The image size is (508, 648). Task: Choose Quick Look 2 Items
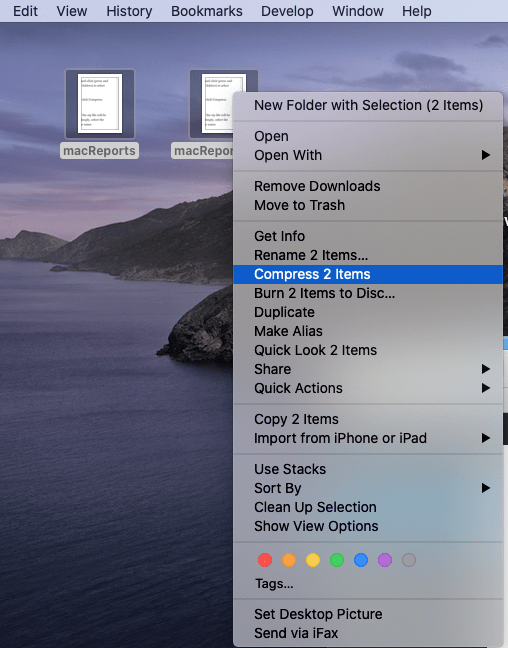(368, 350)
